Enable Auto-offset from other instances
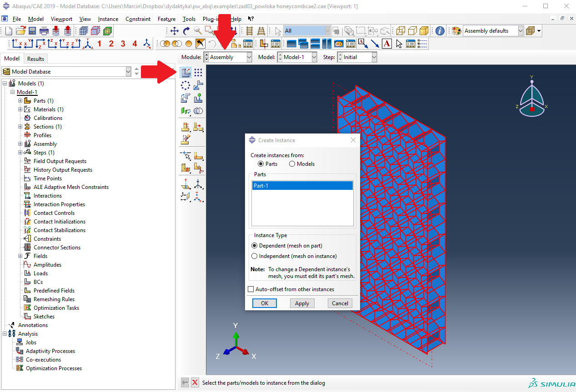 tap(251, 289)
